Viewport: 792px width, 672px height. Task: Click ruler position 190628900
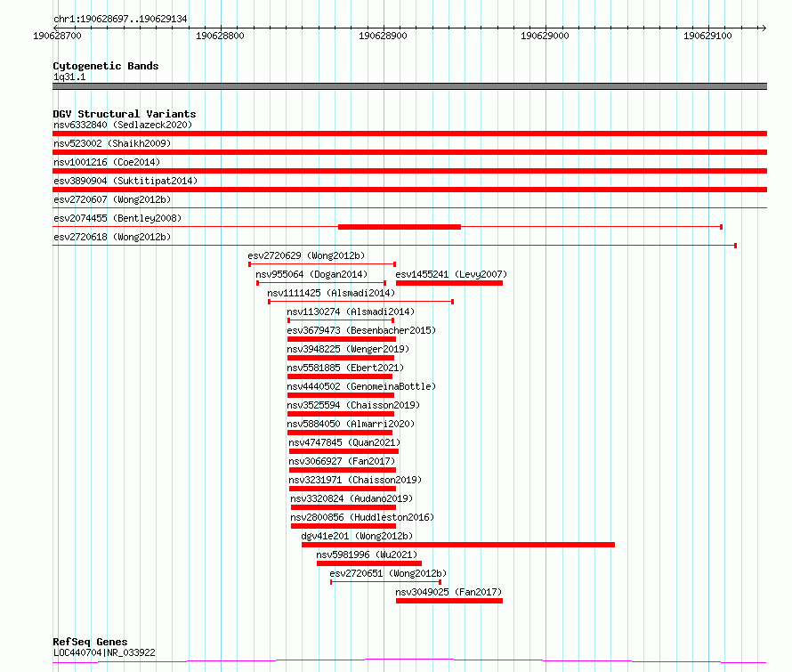click(383, 36)
